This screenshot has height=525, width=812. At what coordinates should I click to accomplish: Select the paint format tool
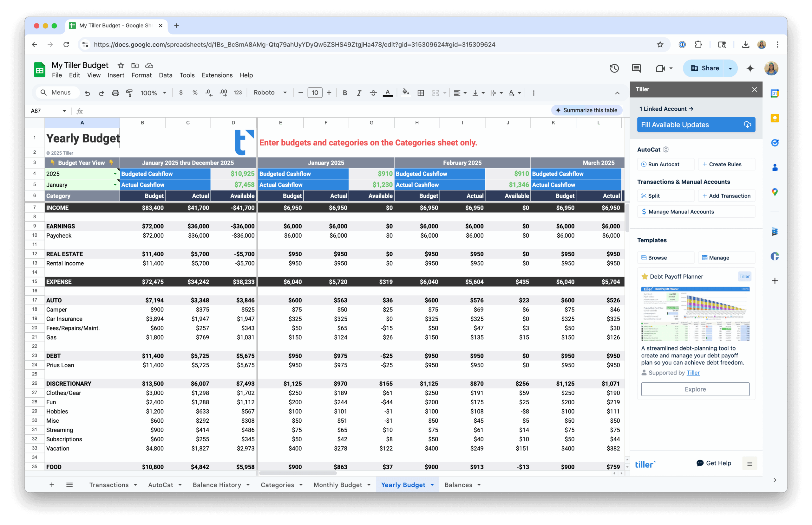130,93
